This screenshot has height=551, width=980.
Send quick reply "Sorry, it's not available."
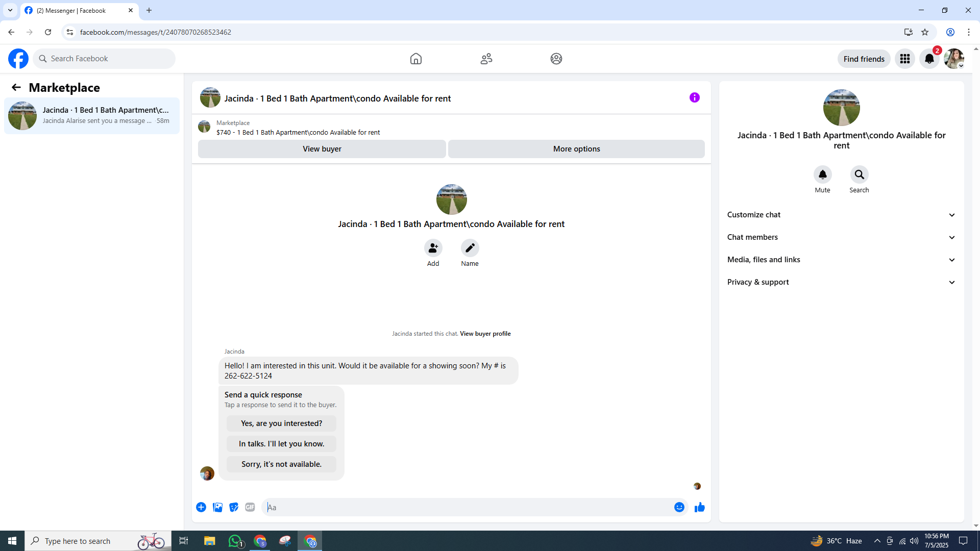281,464
